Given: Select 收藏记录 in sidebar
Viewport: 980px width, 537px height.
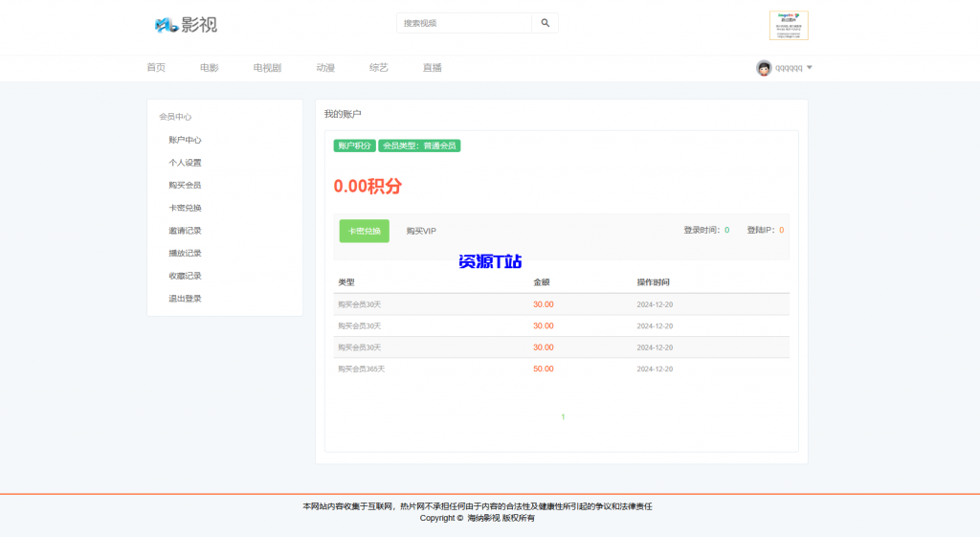Looking at the screenshot, I should pyautogui.click(x=185, y=276).
